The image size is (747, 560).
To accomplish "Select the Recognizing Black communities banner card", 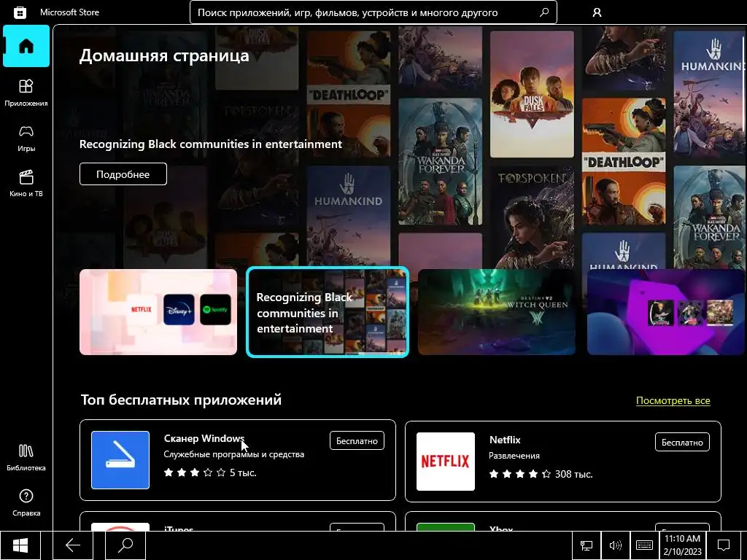I will point(328,312).
